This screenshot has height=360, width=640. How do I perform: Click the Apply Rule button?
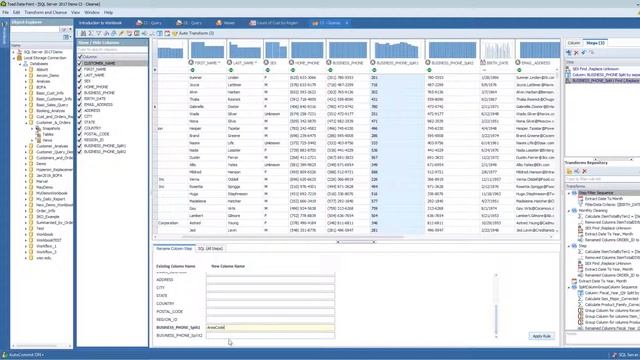[x=542, y=336]
